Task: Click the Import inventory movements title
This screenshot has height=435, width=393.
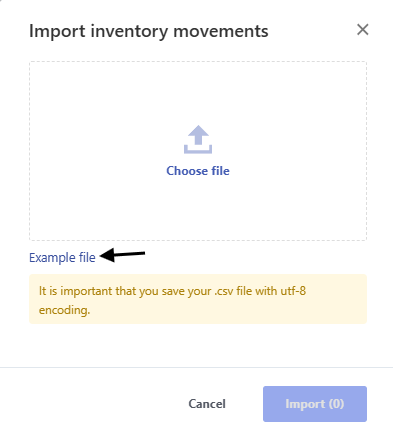Action: (x=149, y=31)
